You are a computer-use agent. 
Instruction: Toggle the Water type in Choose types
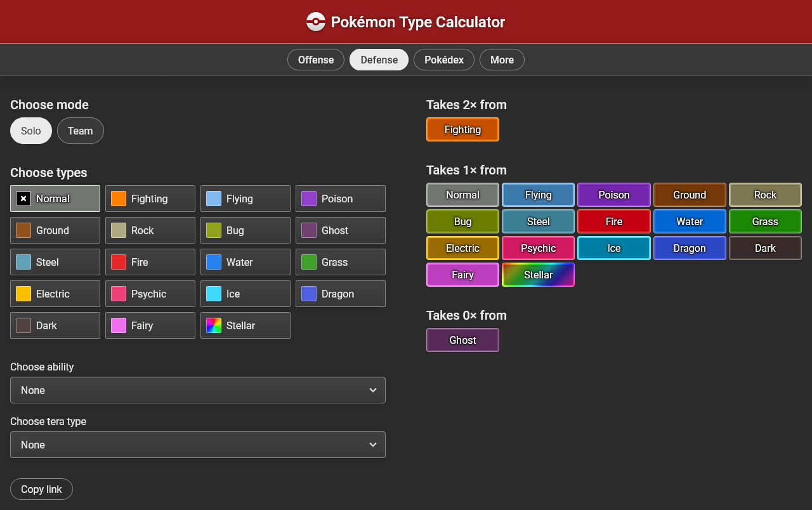click(246, 262)
